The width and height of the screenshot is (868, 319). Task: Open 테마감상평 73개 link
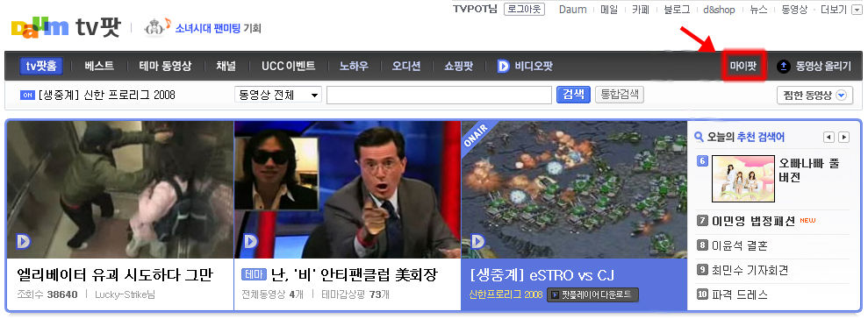[355, 294]
